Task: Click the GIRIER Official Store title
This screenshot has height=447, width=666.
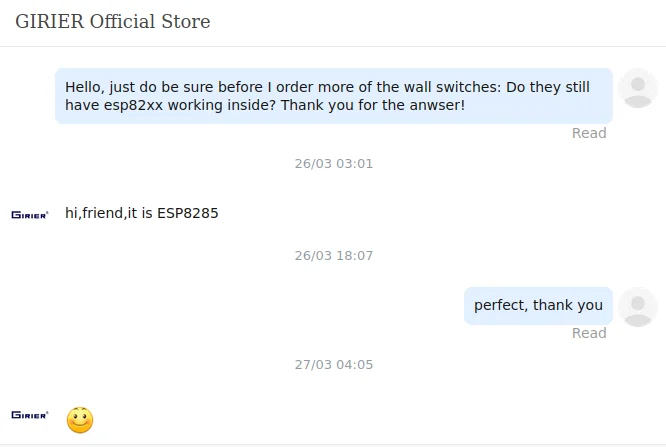Action: (x=112, y=21)
